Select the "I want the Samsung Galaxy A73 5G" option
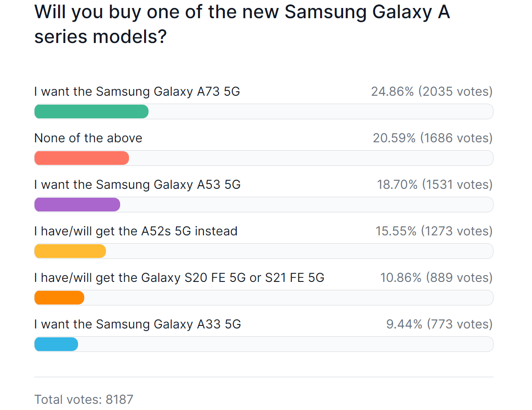The width and height of the screenshot is (532, 410). click(137, 92)
